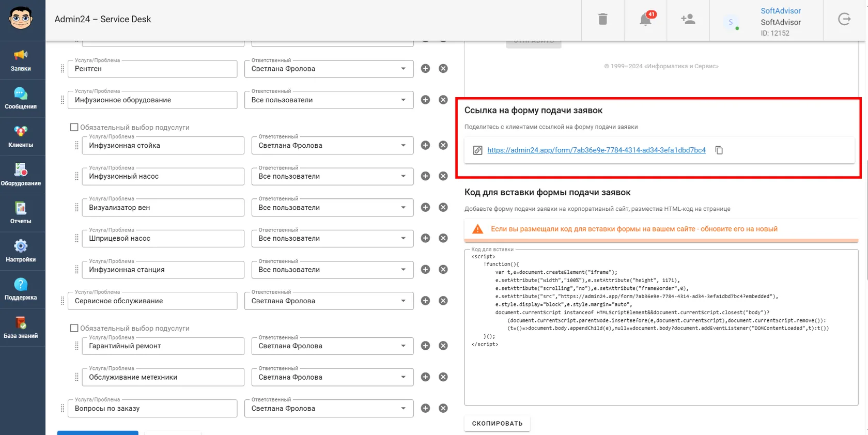The width and height of the screenshot is (868, 435).
Task: Click the СКОПИРОВАТЬ button
Action: point(497,423)
